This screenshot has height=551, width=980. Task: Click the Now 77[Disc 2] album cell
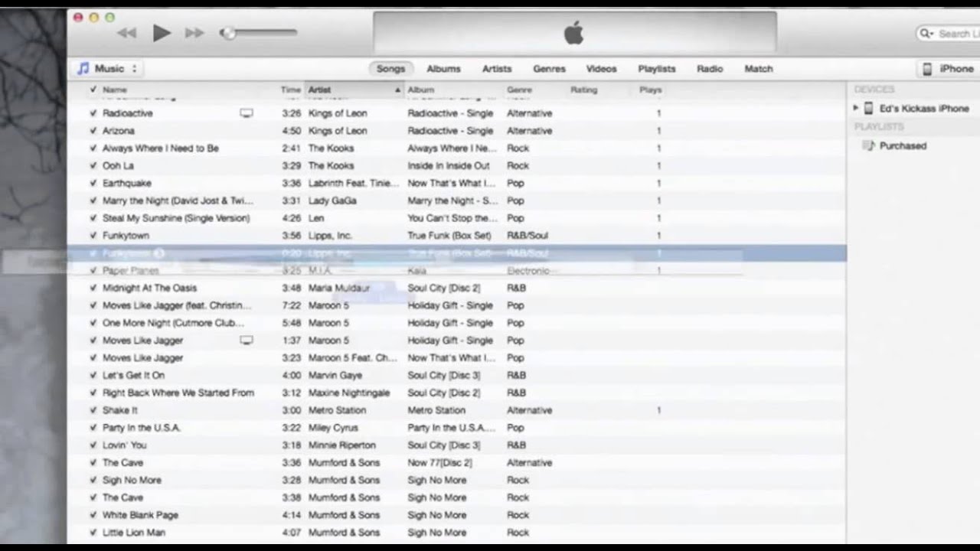click(x=439, y=462)
